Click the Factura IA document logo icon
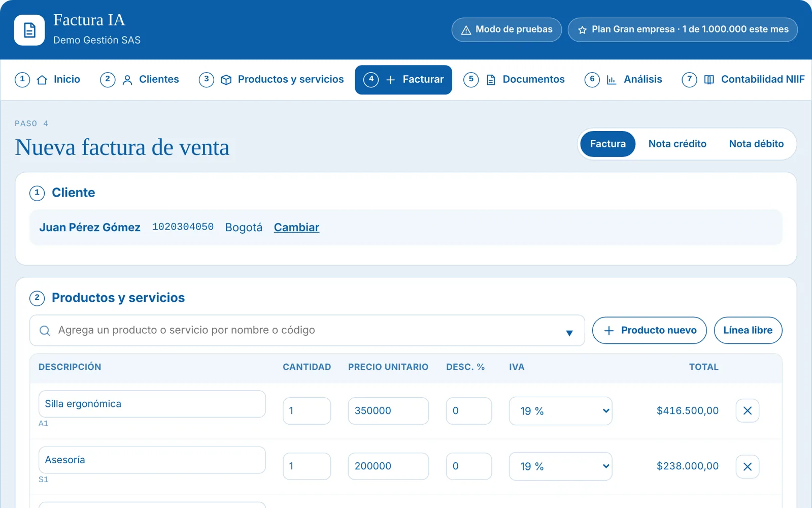Viewport: 812px width, 508px height. (x=29, y=30)
